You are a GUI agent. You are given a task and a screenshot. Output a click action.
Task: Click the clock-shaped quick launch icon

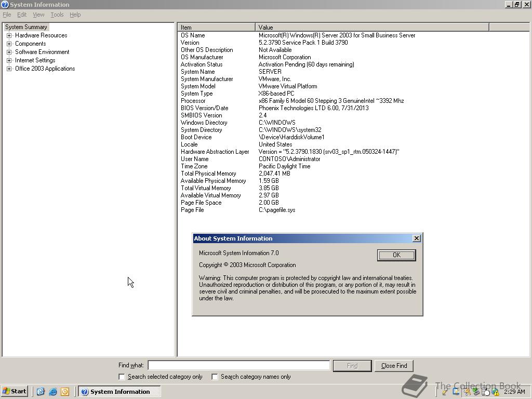click(65, 392)
